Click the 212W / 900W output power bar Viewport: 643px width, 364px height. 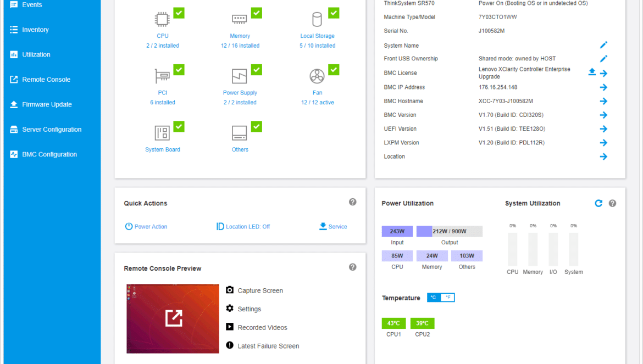coord(450,231)
